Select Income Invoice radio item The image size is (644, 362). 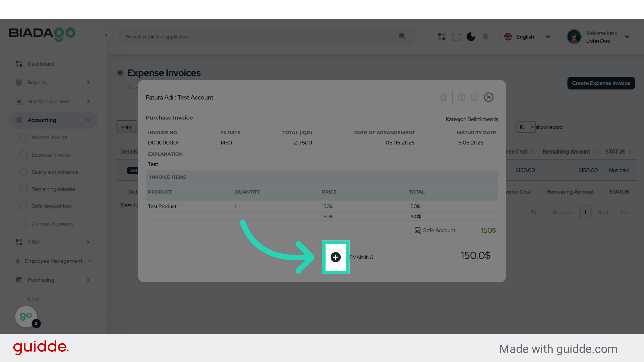coord(49,137)
